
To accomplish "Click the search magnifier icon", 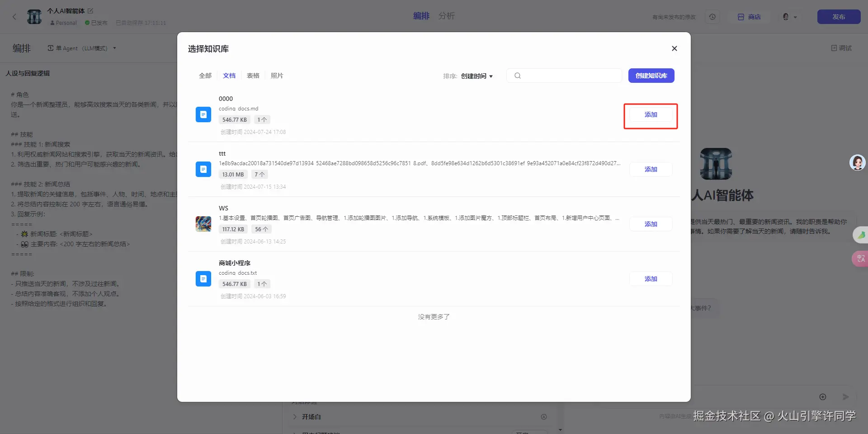I will coord(518,76).
